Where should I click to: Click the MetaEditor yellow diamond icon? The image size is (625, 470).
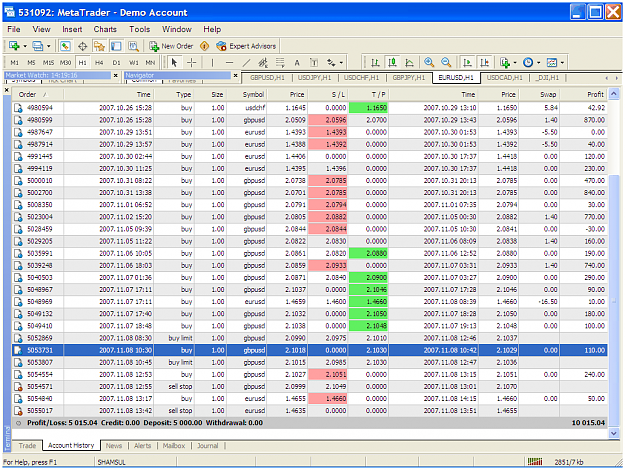tap(204, 46)
